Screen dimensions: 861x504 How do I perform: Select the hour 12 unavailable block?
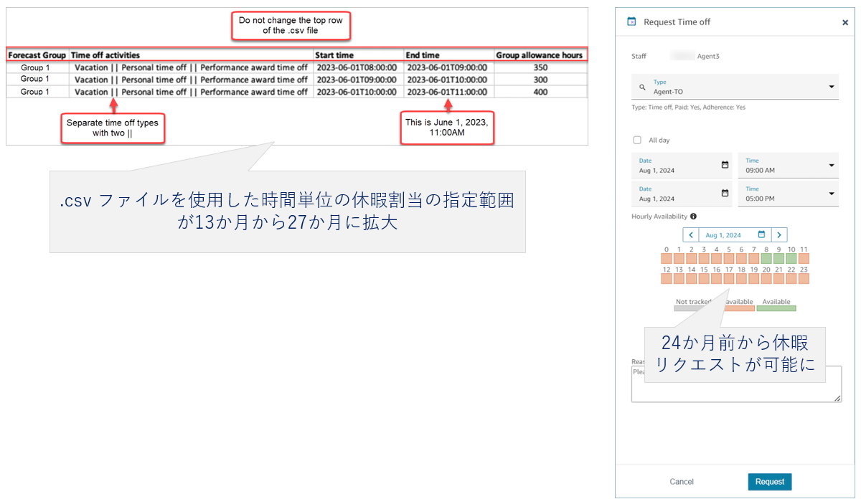coord(667,278)
